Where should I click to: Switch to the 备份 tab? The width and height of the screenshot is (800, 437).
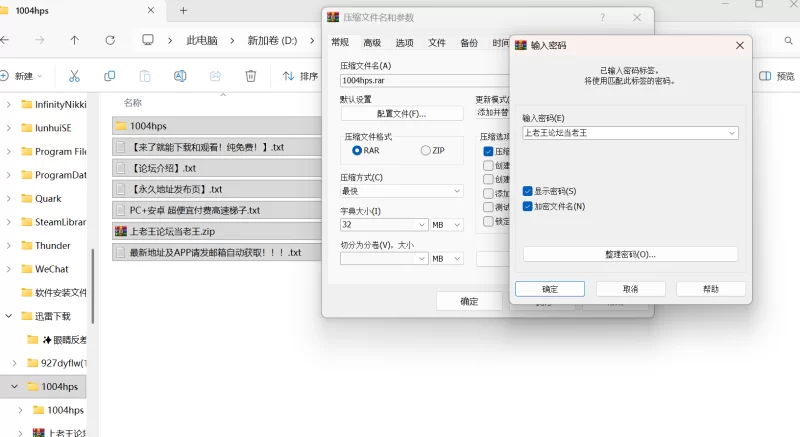pos(469,43)
